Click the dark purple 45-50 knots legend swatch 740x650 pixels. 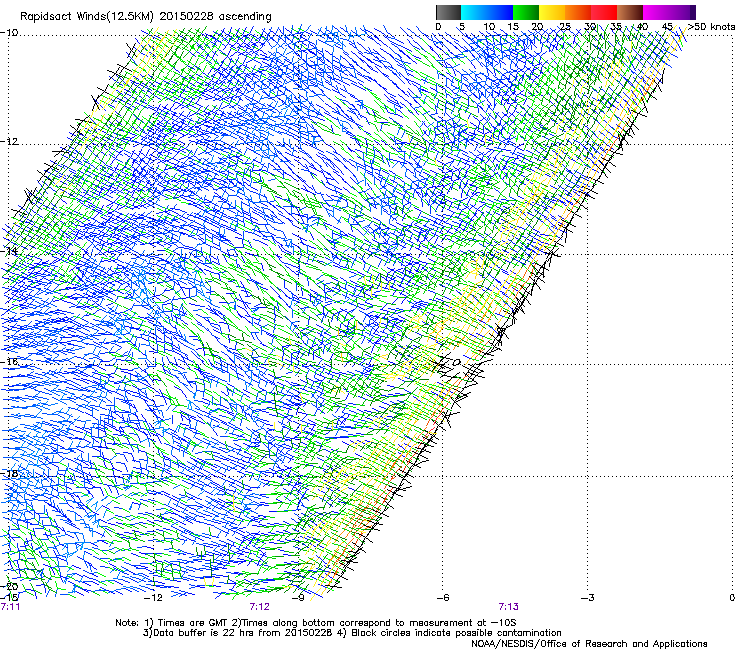pyautogui.click(x=682, y=12)
